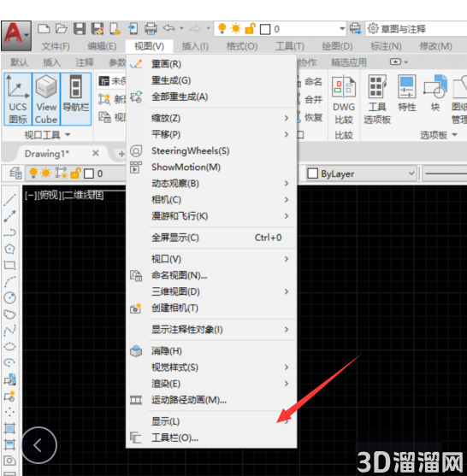Image resolution: width=467 pixels, height=476 pixels.
Task: Click the [二维线框] visual style control
Action: click(83, 195)
